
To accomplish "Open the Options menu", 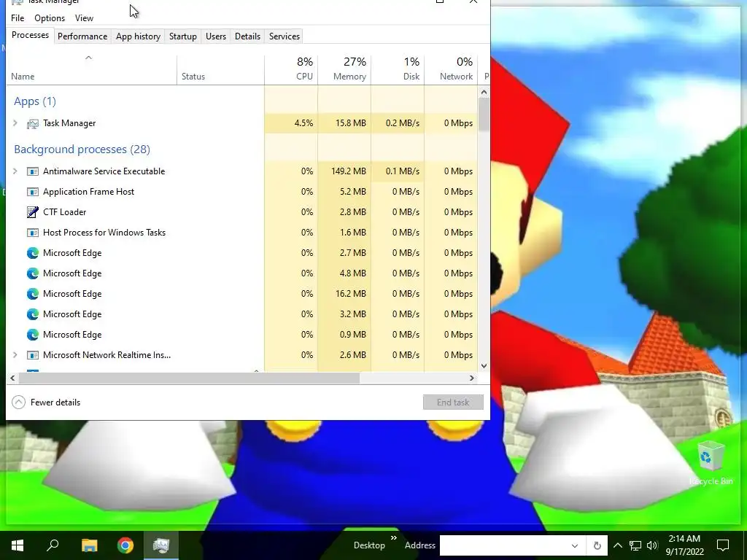I will [50, 18].
